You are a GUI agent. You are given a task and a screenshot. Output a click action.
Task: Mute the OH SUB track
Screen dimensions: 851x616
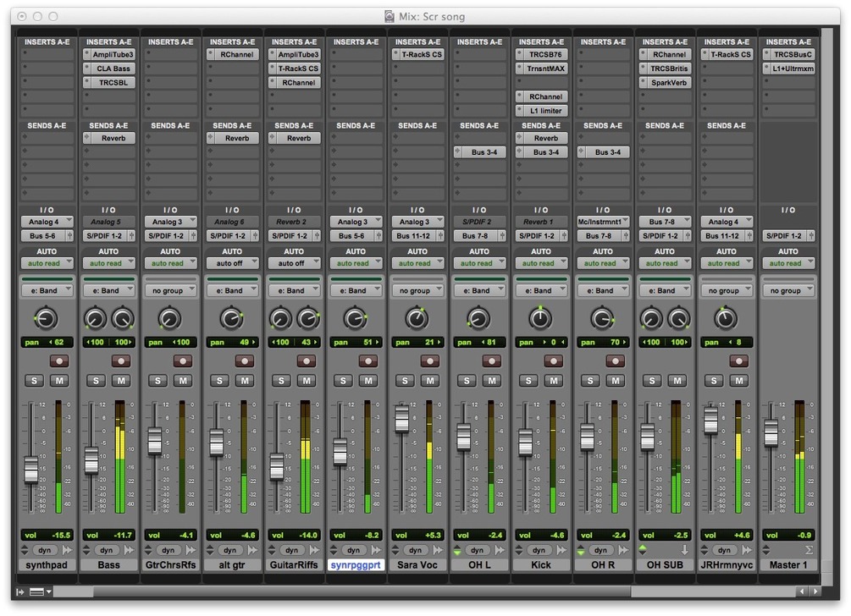tap(677, 381)
